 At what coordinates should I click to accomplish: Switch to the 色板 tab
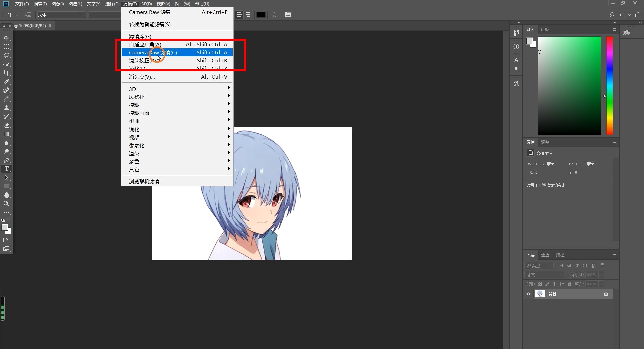tap(545, 30)
